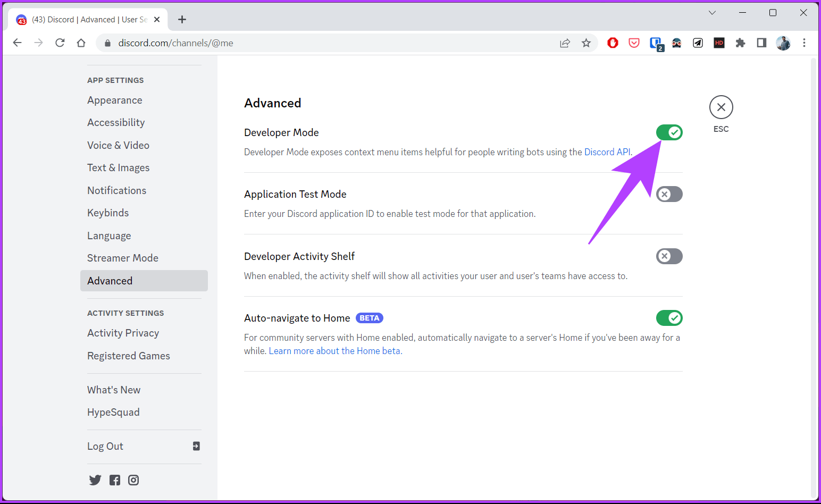Click the ESC close circle to exit settings
The height and width of the screenshot is (504, 821).
tap(721, 107)
